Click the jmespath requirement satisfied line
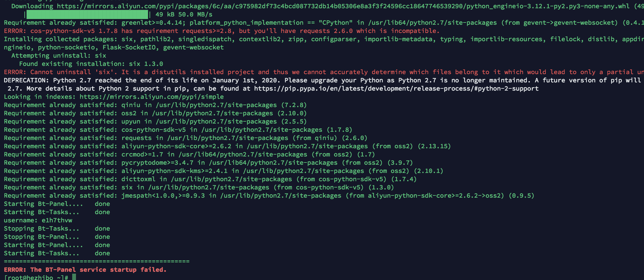Screen dimensions: 644x280 pyautogui.click(x=269, y=195)
